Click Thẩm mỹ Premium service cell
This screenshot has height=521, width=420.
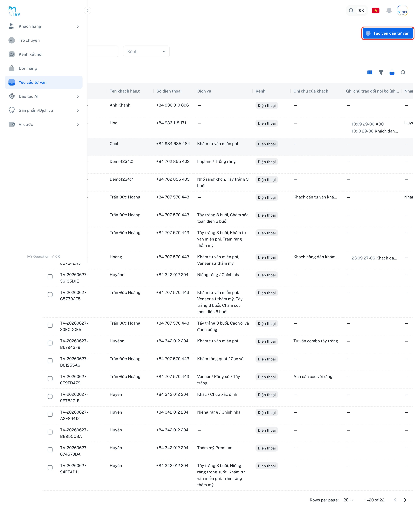[x=215, y=448]
